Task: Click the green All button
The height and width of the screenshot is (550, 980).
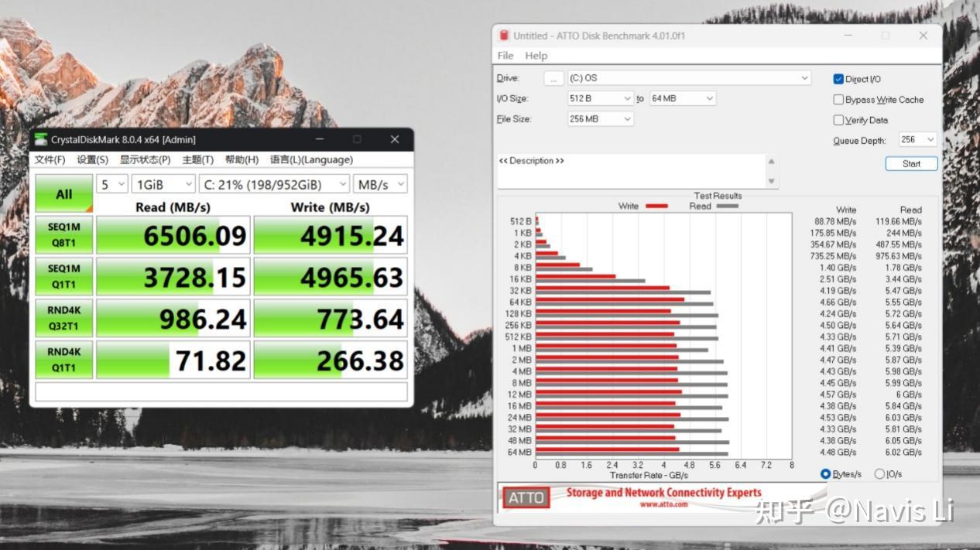Action: pyautogui.click(x=64, y=193)
